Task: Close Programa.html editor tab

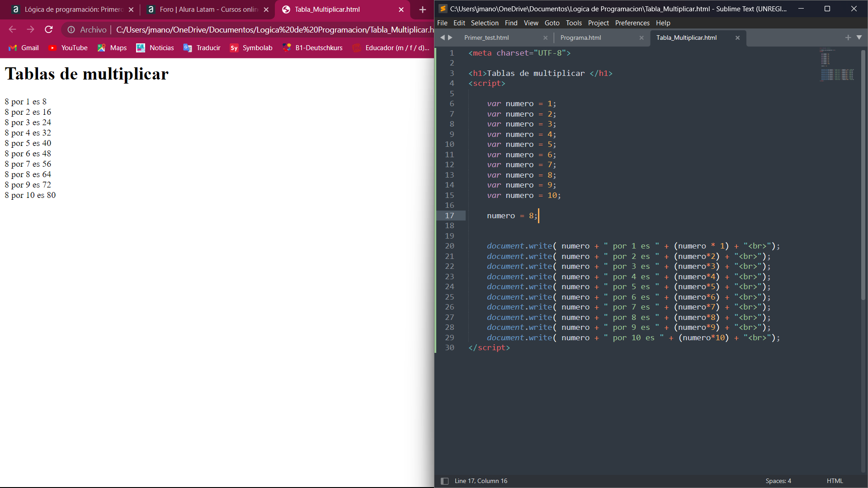Action: click(x=641, y=38)
